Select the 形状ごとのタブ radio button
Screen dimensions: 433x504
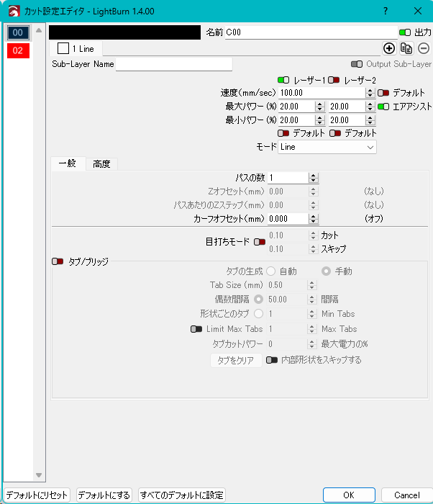click(259, 313)
